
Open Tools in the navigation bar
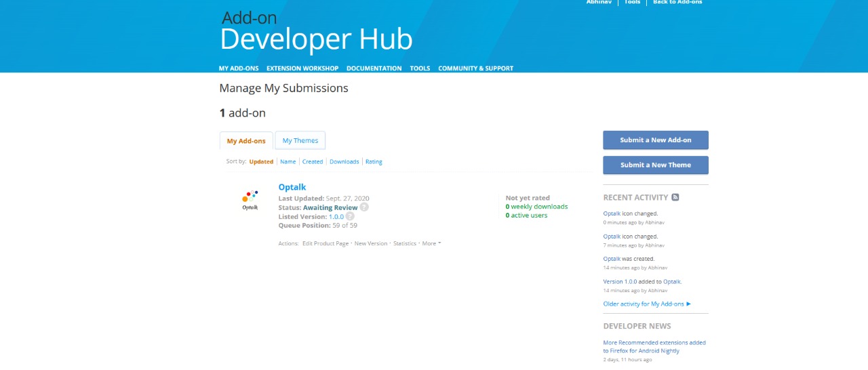pos(420,68)
